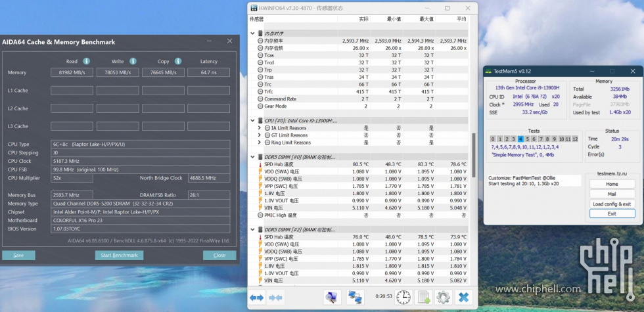
Task: Click Memory Write value 78053 MB/s
Action: click(118, 73)
